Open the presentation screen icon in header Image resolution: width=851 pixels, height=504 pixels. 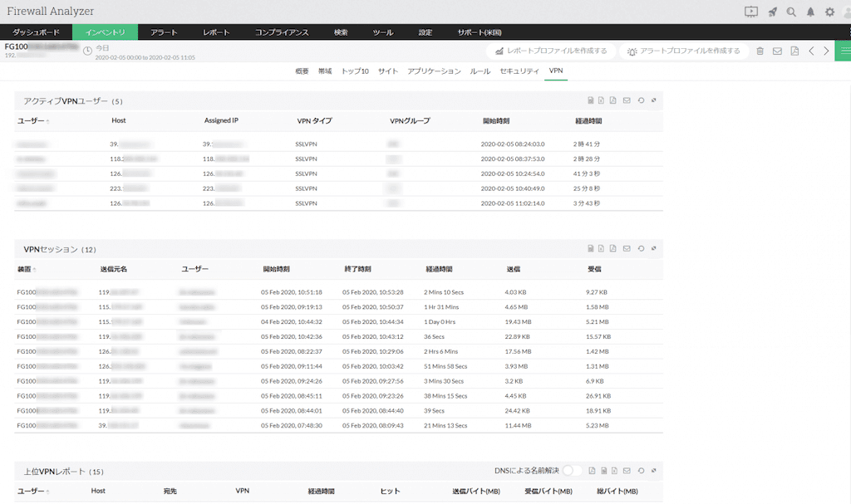coord(751,12)
